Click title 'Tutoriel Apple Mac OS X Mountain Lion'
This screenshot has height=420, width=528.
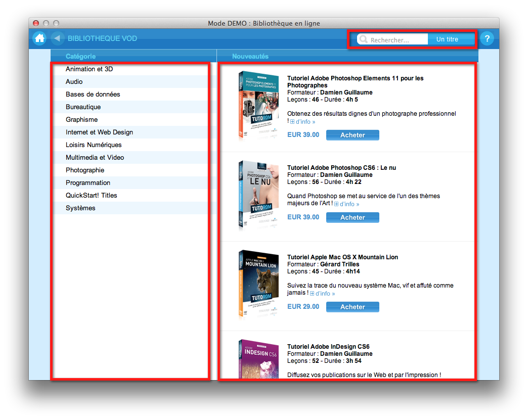342,257
